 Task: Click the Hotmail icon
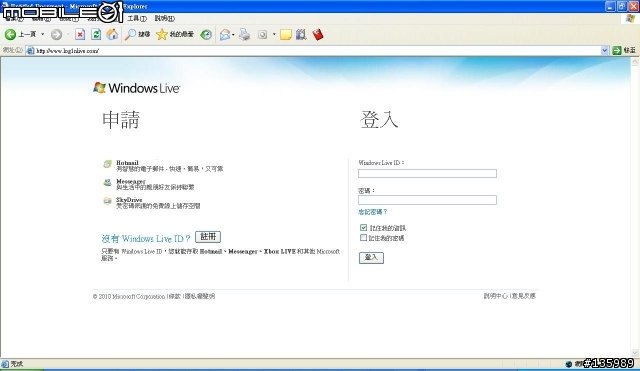coord(107,164)
